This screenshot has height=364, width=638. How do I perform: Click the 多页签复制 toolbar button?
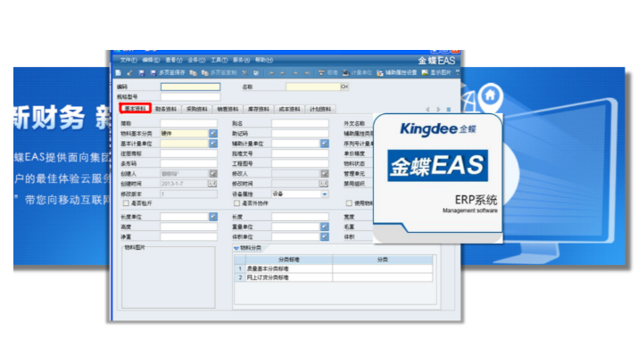[x=220, y=73]
